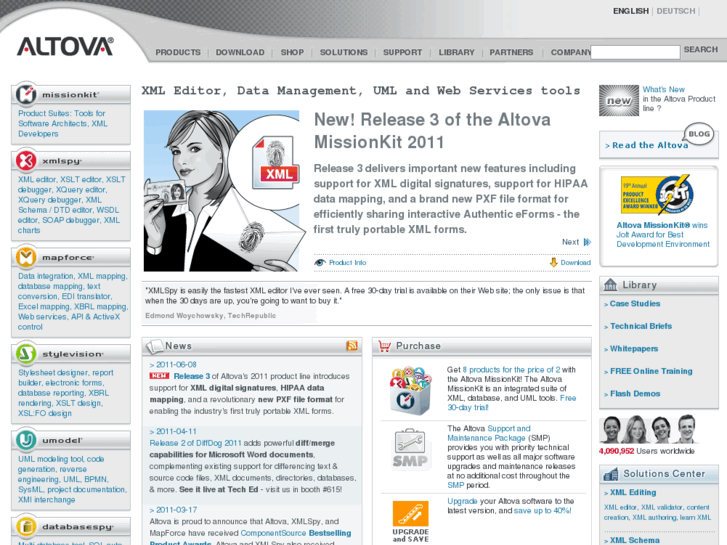
Task: Click the Solutions Center icon
Action: (611, 474)
